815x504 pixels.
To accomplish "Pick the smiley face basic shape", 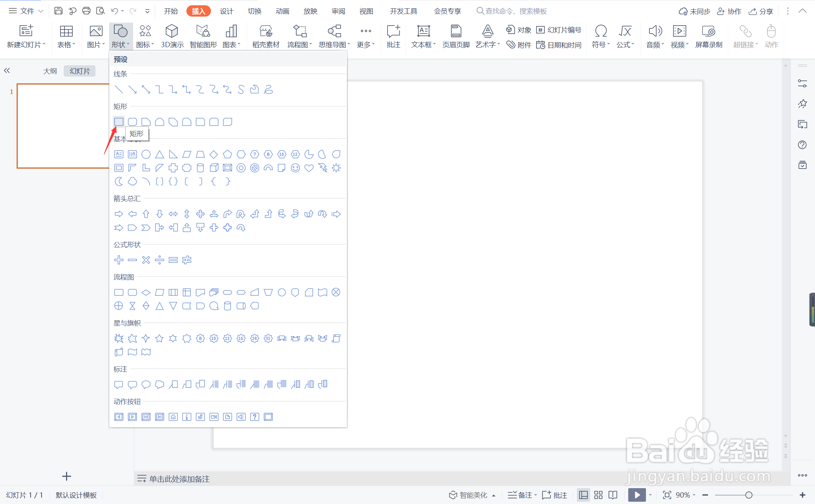I will 295,168.
